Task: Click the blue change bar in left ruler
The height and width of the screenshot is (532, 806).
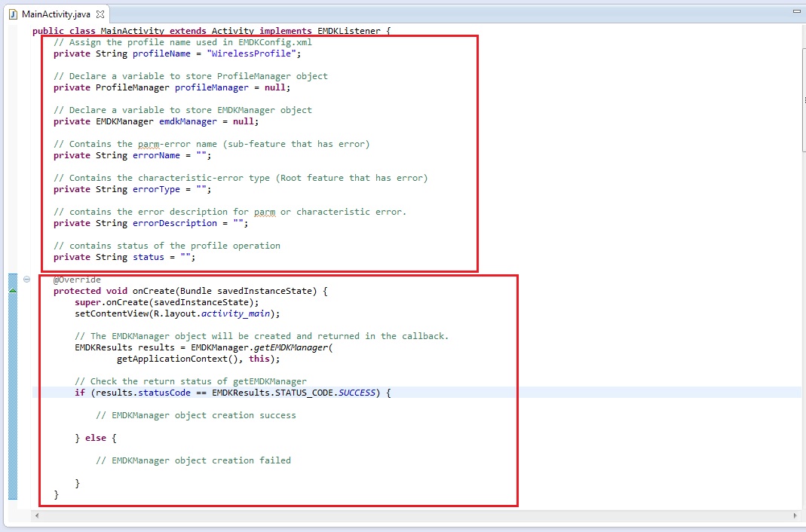Action: click(13, 392)
